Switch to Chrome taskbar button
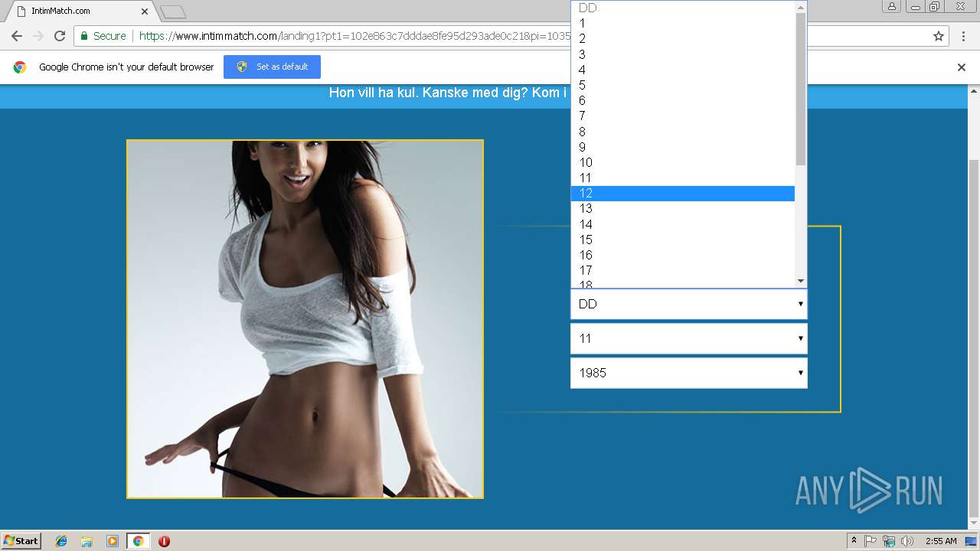The image size is (980, 551). click(138, 541)
